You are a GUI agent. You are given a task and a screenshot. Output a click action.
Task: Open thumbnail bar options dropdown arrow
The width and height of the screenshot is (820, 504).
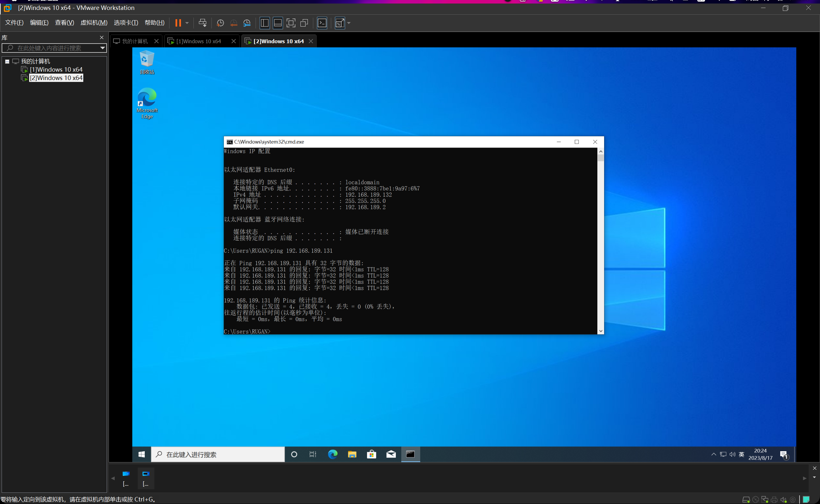(x=814, y=477)
